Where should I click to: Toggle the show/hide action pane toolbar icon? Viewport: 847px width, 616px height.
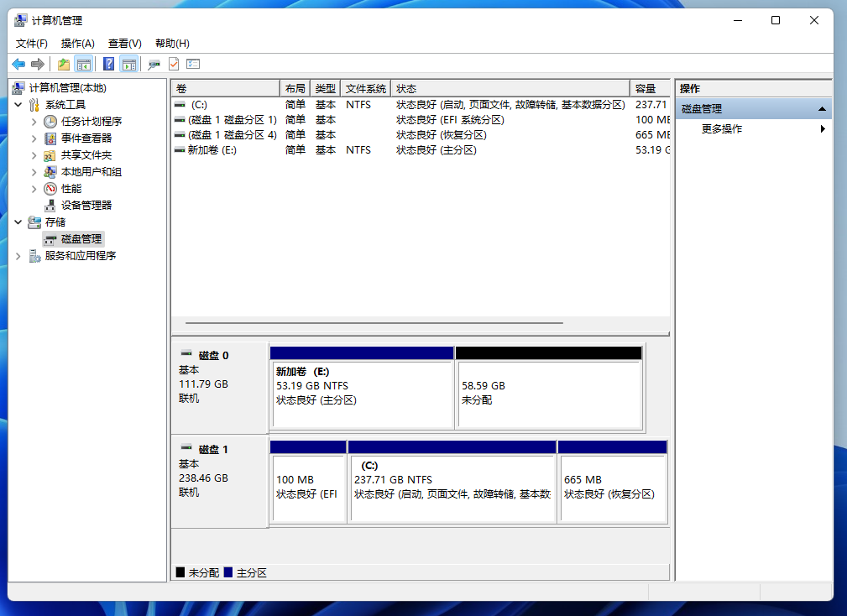tap(128, 64)
